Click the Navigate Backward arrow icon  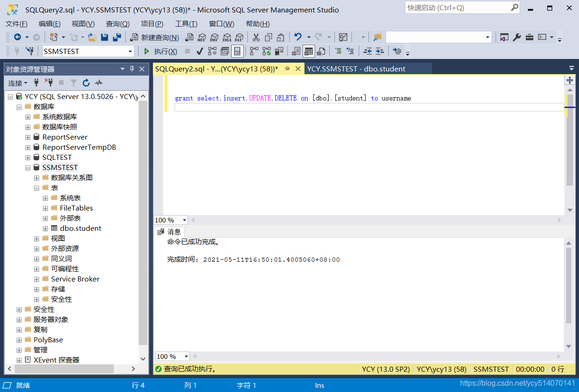(18, 37)
